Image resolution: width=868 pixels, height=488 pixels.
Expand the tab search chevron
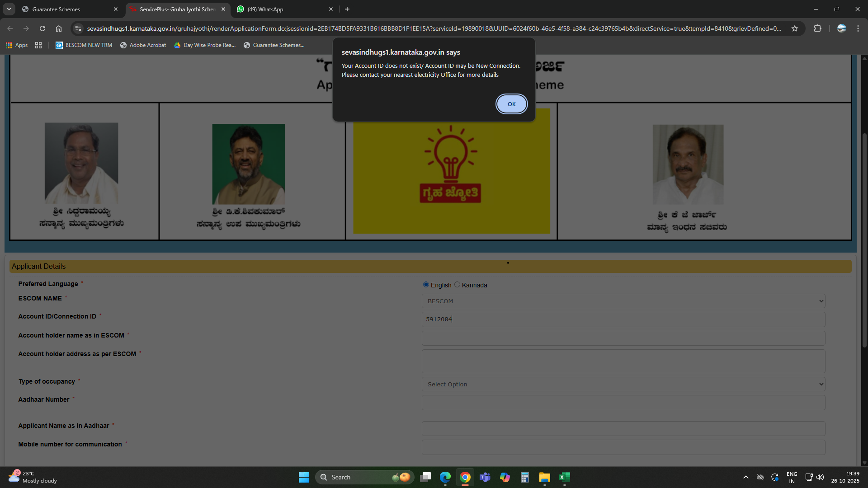(9, 9)
